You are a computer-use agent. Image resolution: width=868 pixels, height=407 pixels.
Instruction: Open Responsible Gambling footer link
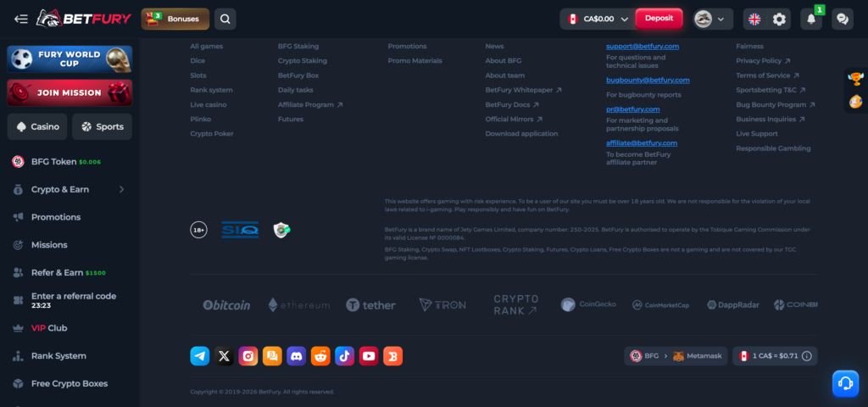click(773, 148)
